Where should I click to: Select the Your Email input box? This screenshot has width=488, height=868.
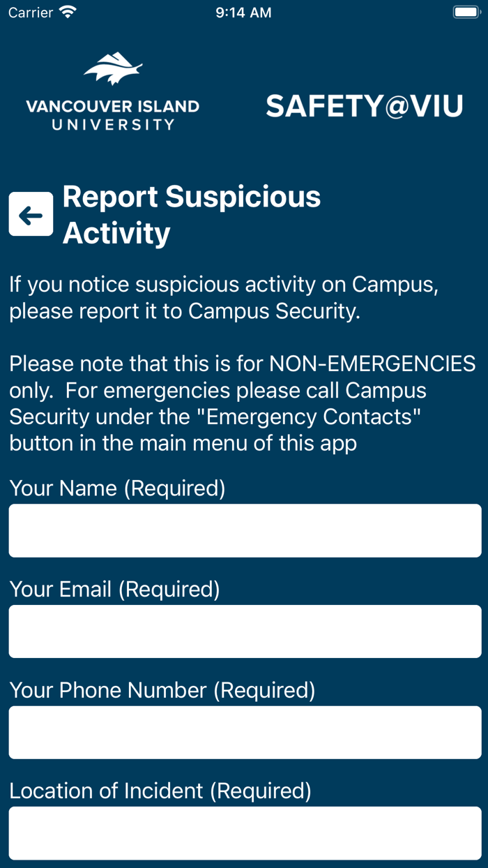(x=244, y=631)
